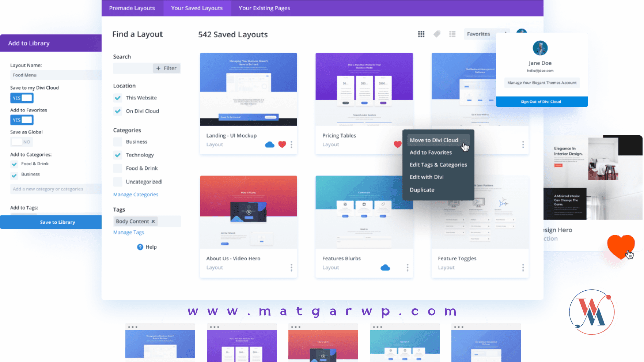The height and width of the screenshot is (362, 644).
Task: Switch to list view icon
Action: click(x=452, y=34)
